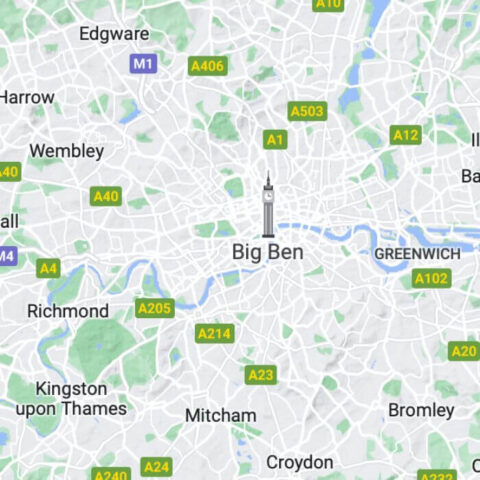Select the A12 road badge
This screenshot has width=480, height=480.
pos(406,135)
